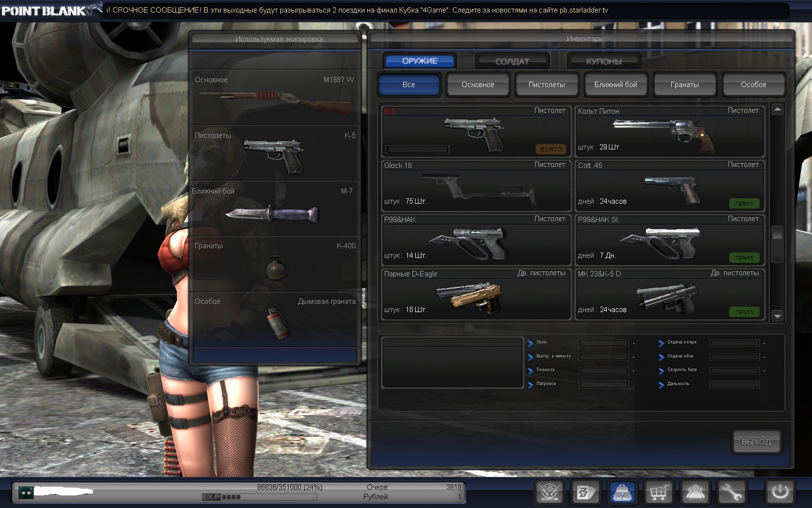This screenshot has width=812, height=508.
Task: Open the clan emblem icon in bottom bar
Action: 550,492
